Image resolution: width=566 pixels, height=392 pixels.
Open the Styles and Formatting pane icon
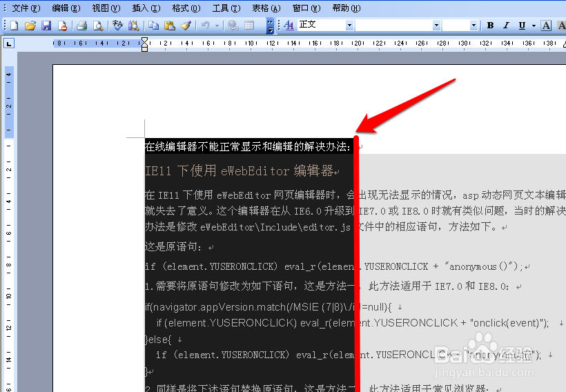click(x=289, y=26)
